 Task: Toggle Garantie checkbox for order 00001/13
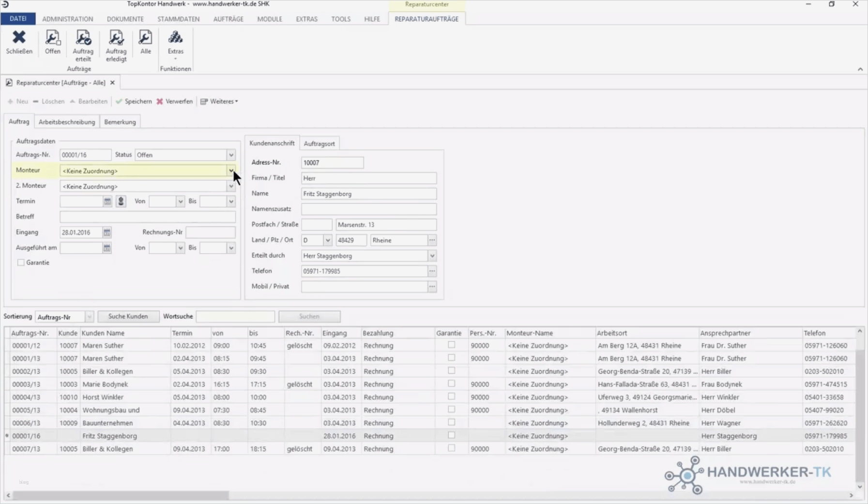pyautogui.click(x=451, y=358)
